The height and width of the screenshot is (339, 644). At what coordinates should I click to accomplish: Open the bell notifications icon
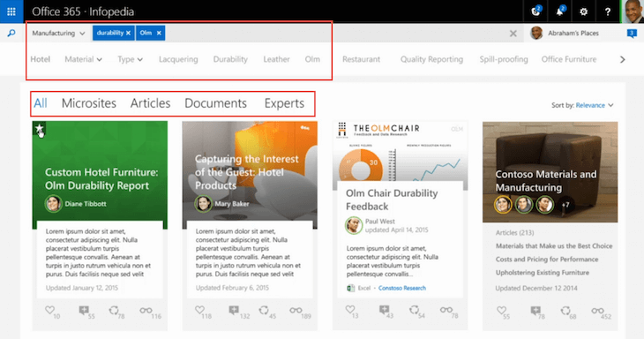(x=560, y=11)
